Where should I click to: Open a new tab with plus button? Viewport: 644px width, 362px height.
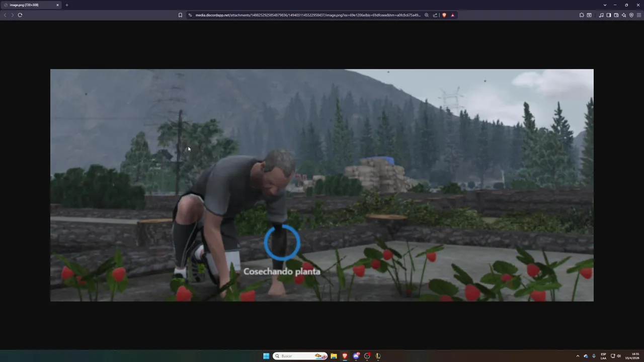coord(66,5)
